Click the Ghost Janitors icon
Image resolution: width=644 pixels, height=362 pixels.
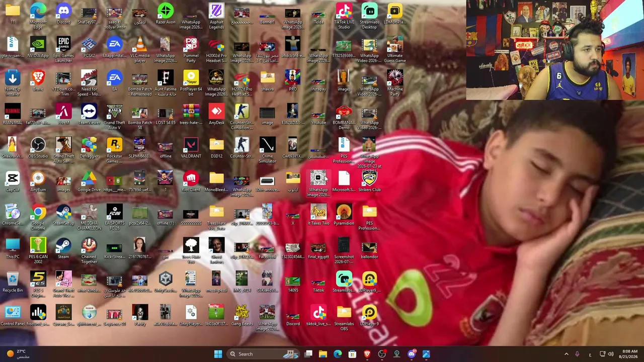pyautogui.click(x=216, y=251)
